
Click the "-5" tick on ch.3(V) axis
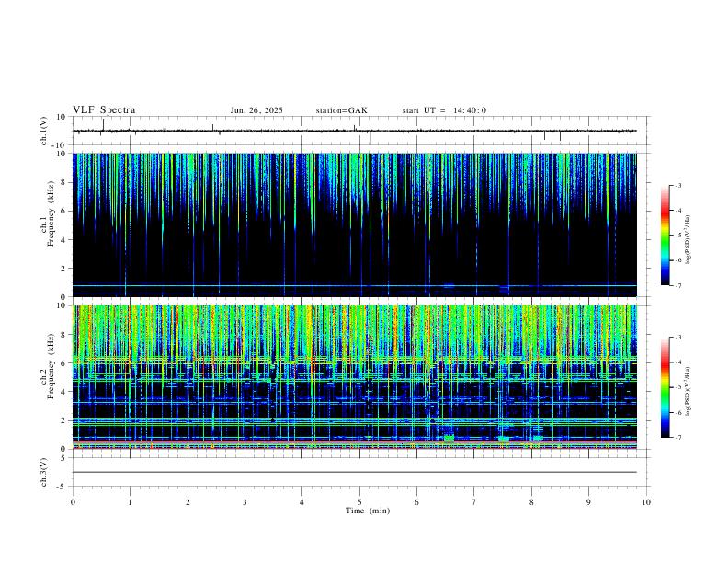click(x=63, y=487)
